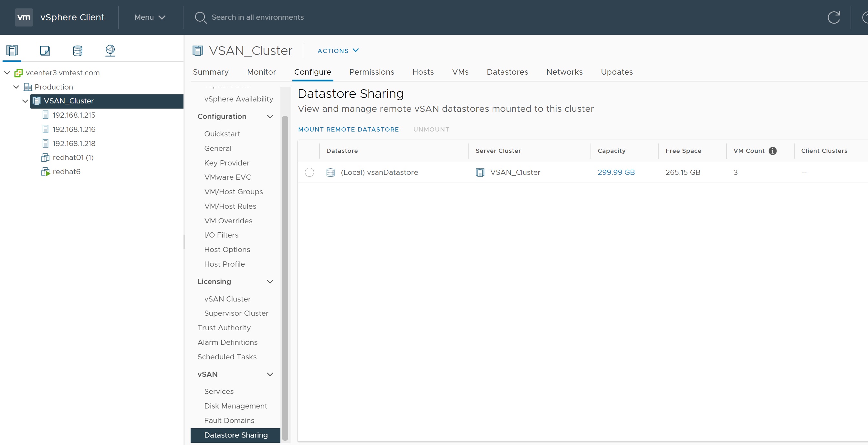The height and width of the screenshot is (445, 868).
Task: Select redhat6 in the inventory tree
Action: coord(66,172)
